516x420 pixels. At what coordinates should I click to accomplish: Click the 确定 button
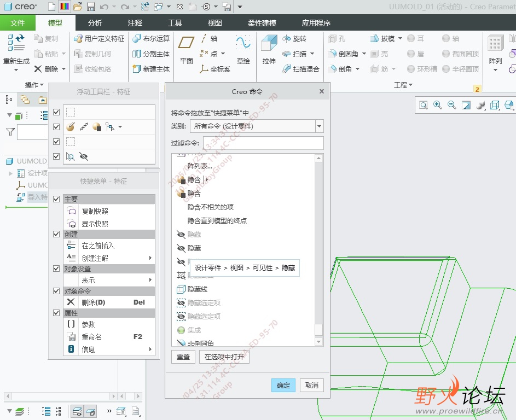pyautogui.click(x=283, y=385)
